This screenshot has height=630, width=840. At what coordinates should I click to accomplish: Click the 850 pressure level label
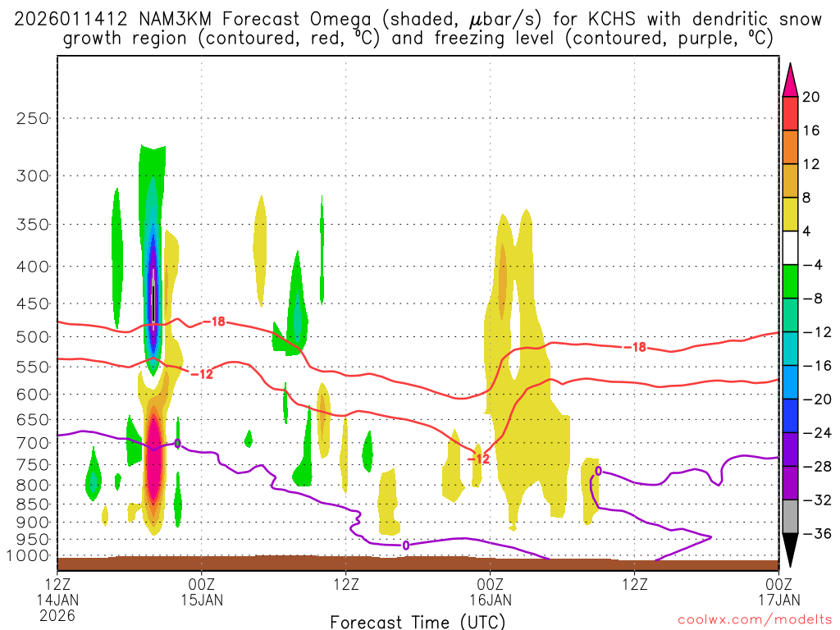33,504
